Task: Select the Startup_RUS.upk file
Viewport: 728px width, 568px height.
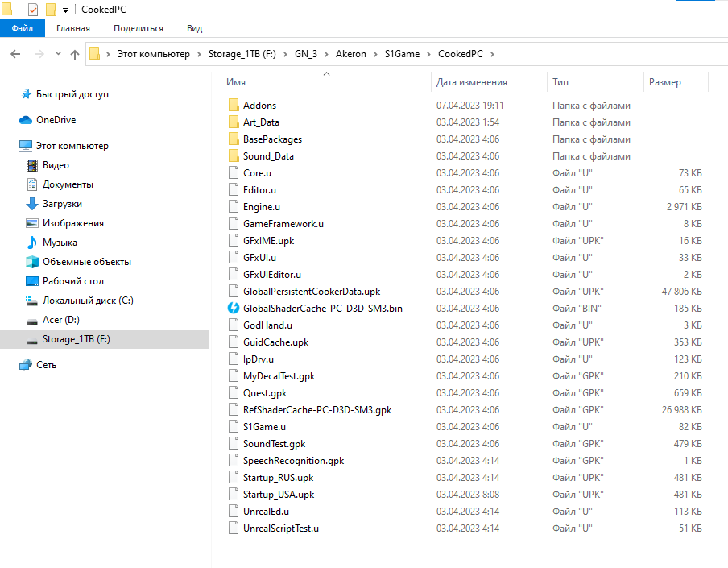Action: pos(278,478)
